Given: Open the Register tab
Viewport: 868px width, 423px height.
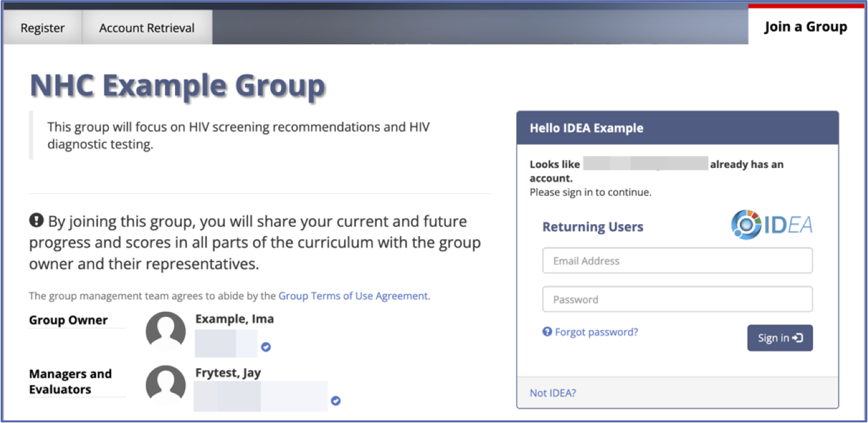Looking at the screenshot, I should coord(42,28).
